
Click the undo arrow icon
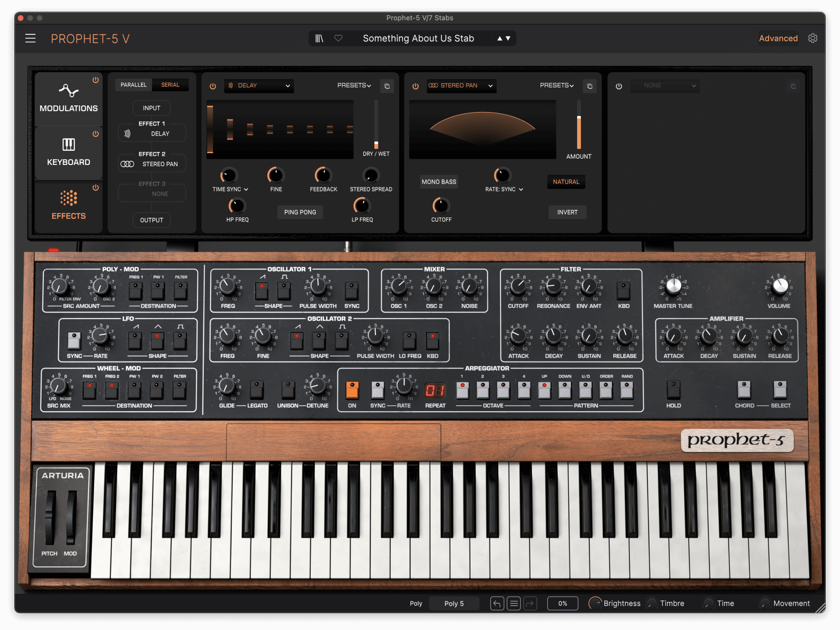[497, 604]
